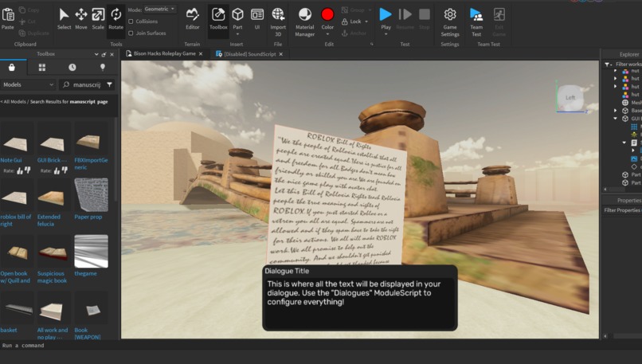Expand the Base item in Explorer
This screenshot has width=642, height=364.
click(616, 111)
